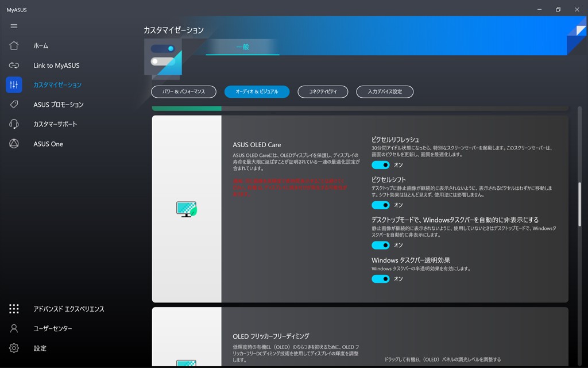Select the カスタマイゼーション sliders icon

pyautogui.click(x=14, y=85)
